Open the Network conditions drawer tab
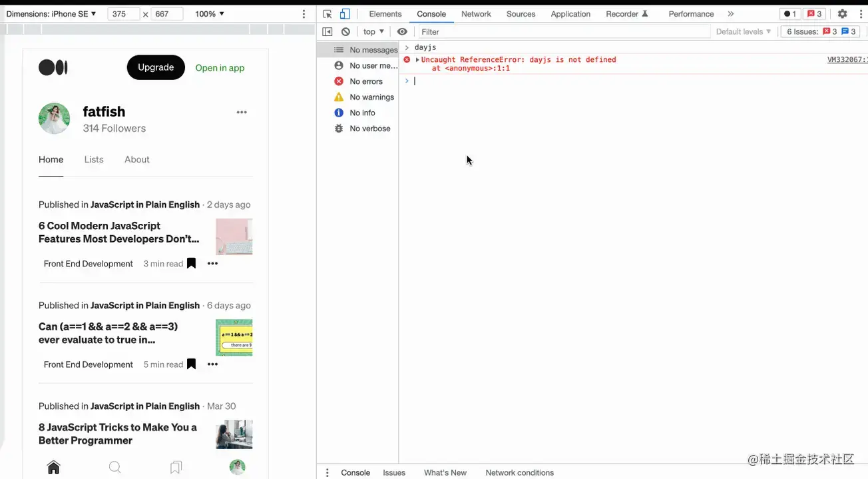This screenshot has width=868, height=479. (519, 472)
